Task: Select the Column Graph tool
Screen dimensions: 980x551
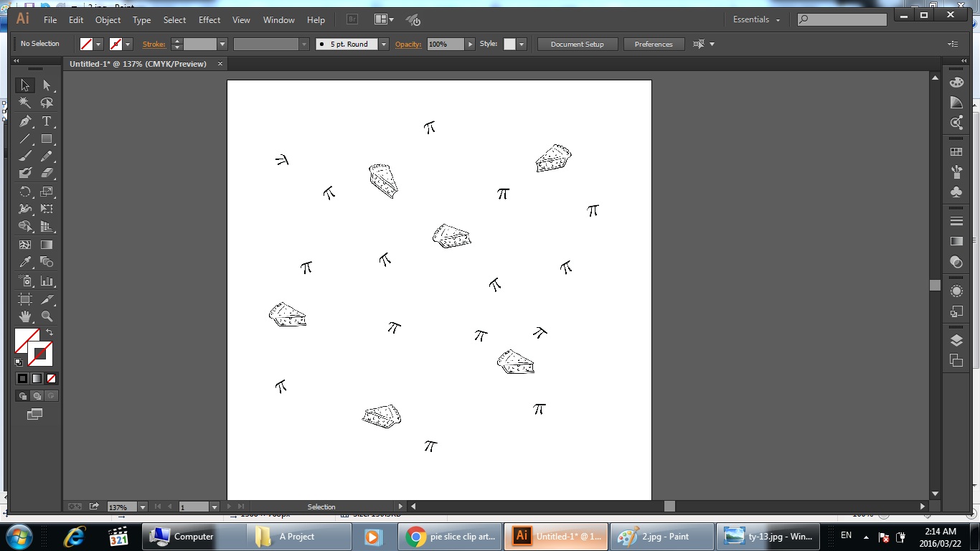Action: click(x=47, y=281)
